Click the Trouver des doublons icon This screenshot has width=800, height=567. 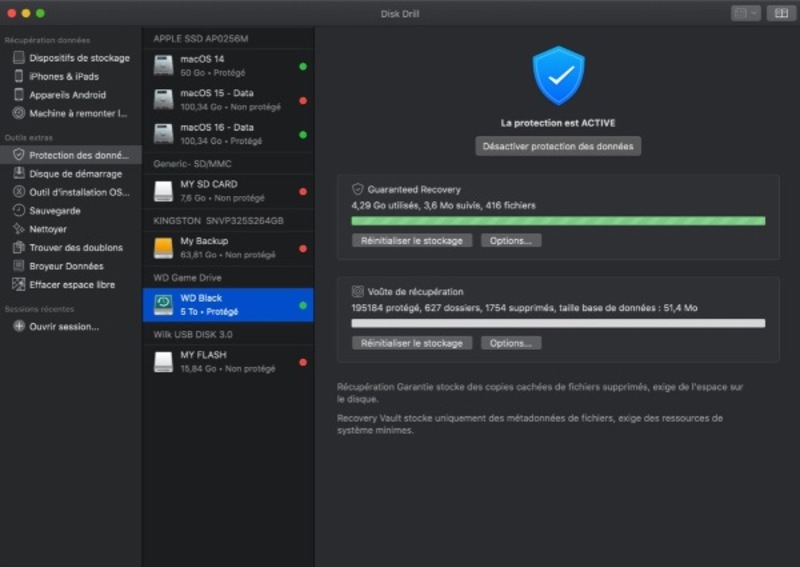(18, 247)
